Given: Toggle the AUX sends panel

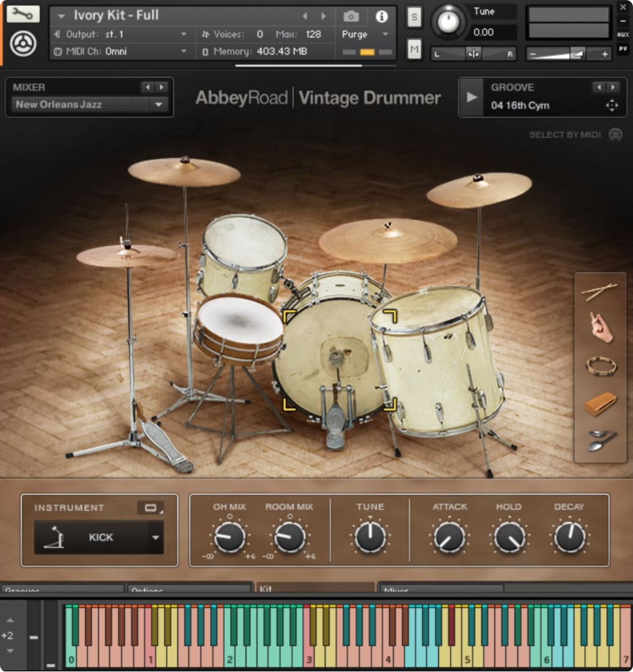Looking at the screenshot, I should [x=623, y=35].
